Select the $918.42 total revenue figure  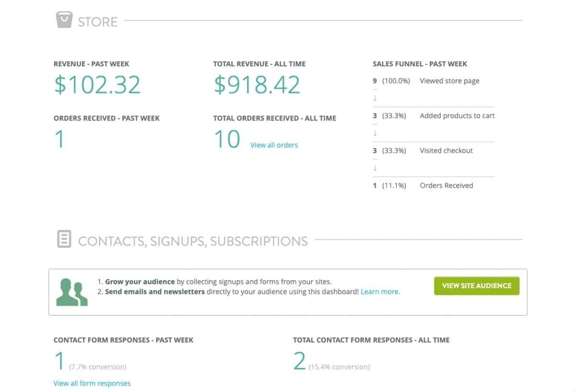pyautogui.click(x=257, y=85)
